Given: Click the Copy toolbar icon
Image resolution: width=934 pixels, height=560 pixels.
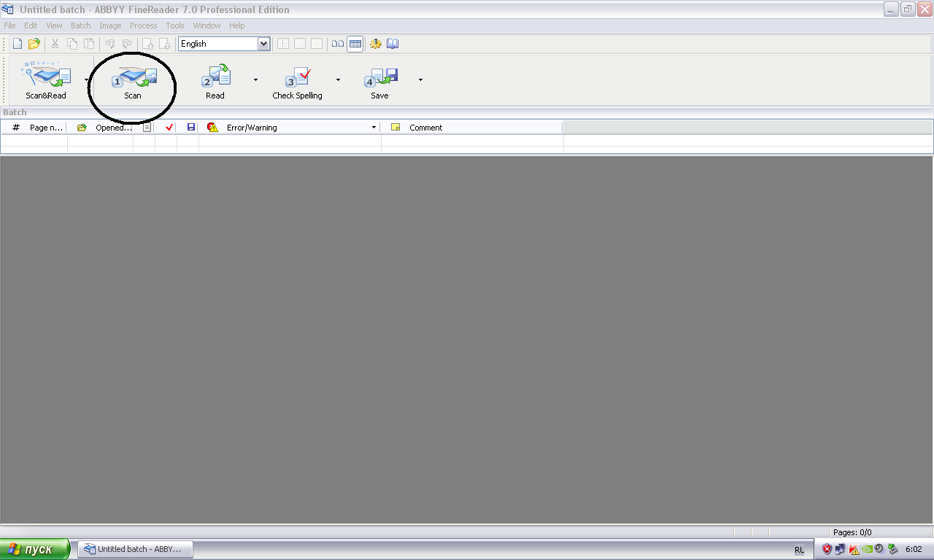Looking at the screenshot, I should [x=72, y=44].
